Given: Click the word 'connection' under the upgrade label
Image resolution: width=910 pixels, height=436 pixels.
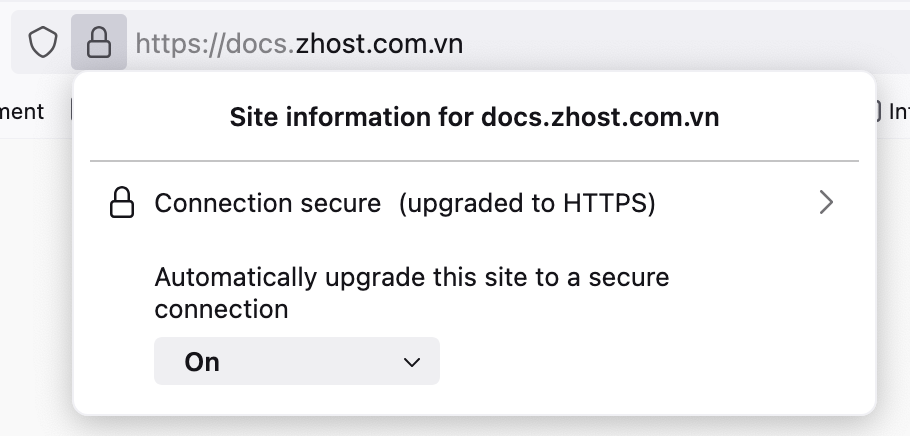Looking at the screenshot, I should (x=221, y=309).
